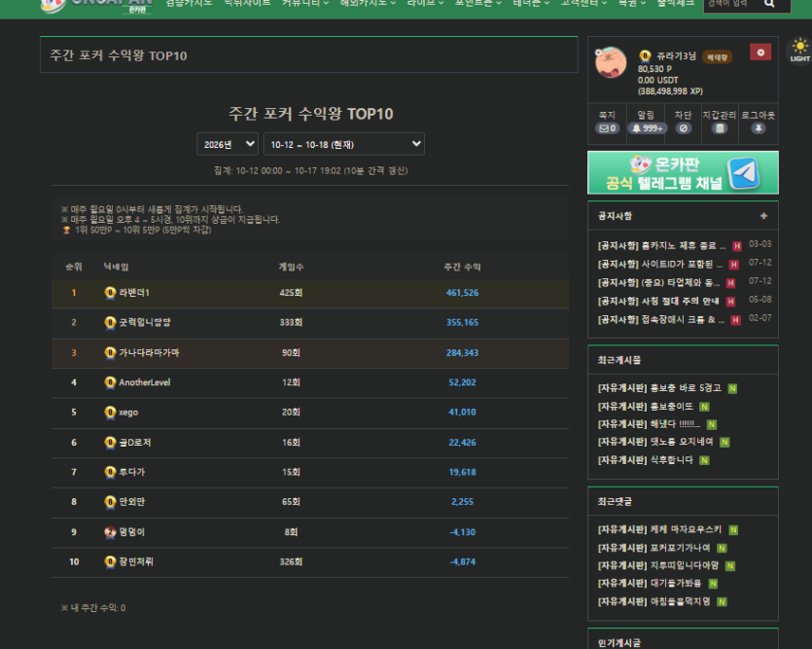Click the Telegram paper-plane logo on the banner
Image resolution: width=812 pixels, height=649 pixels.
(x=744, y=173)
